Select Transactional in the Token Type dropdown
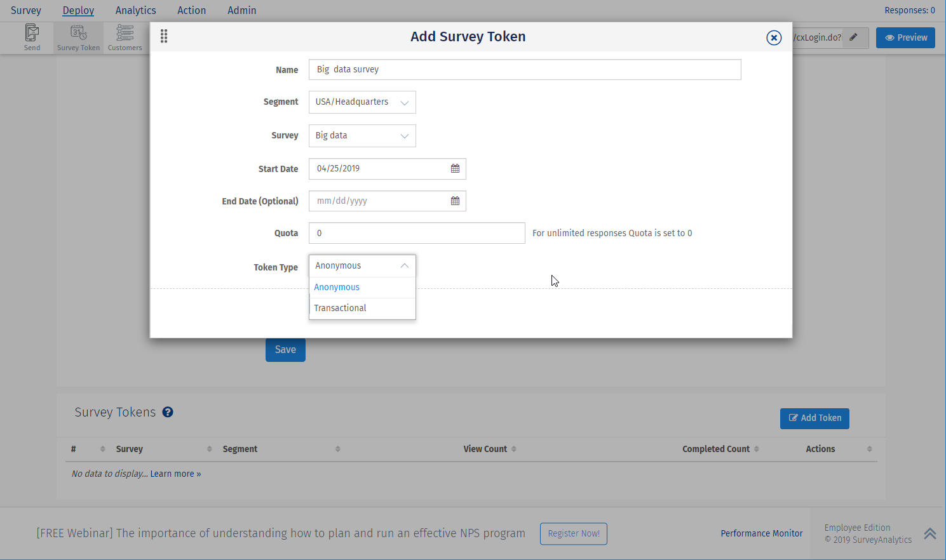The width and height of the screenshot is (946, 560). coord(340,308)
